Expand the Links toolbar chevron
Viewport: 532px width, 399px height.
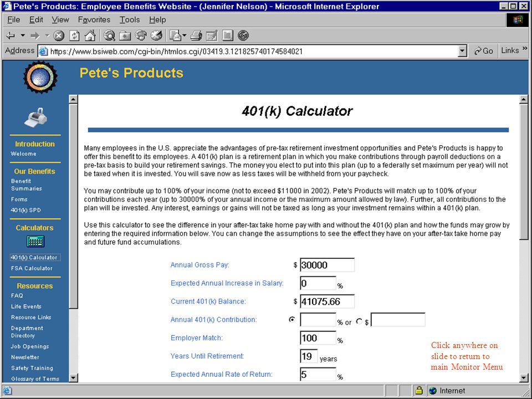coord(525,49)
